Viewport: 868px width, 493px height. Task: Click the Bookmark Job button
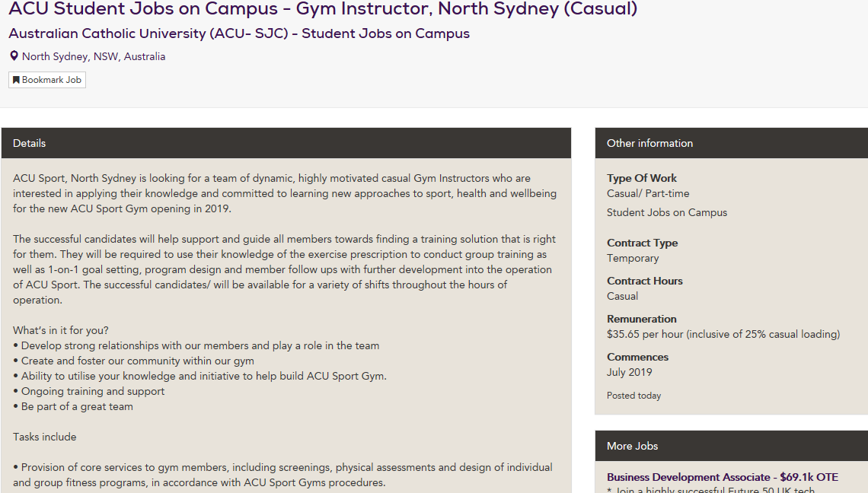pos(47,80)
